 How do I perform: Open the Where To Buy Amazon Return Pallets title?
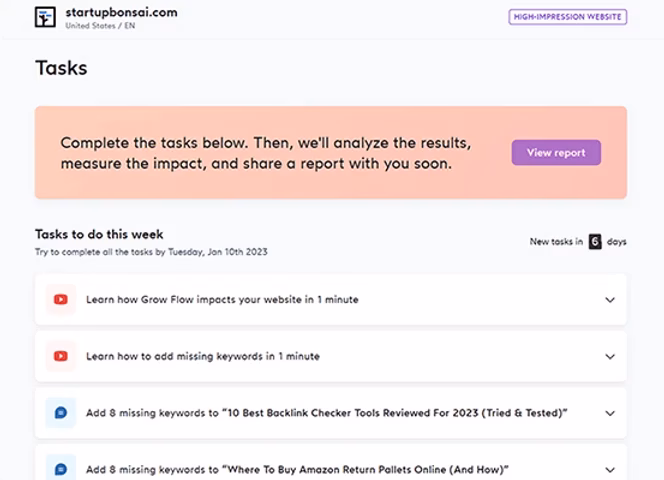pyautogui.click(x=297, y=469)
